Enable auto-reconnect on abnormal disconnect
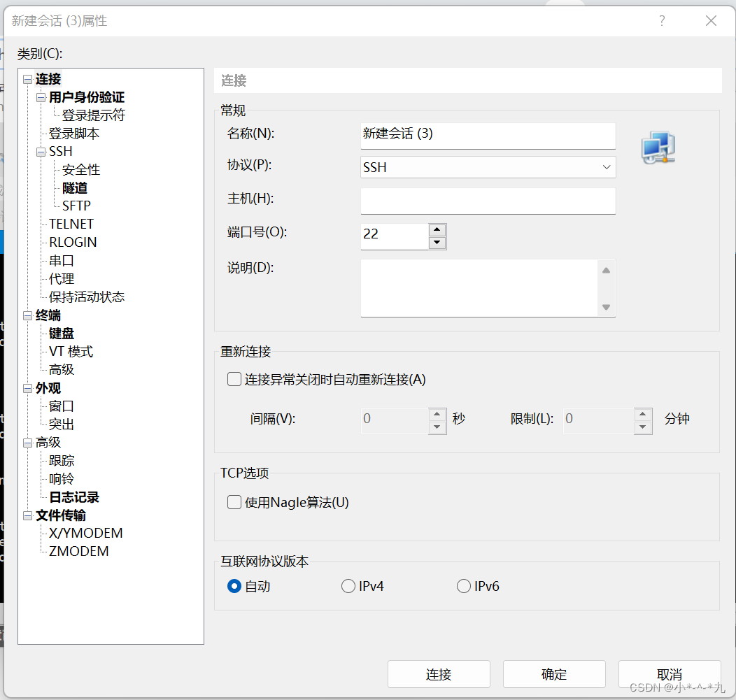736x700 pixels. click(234, 379)
